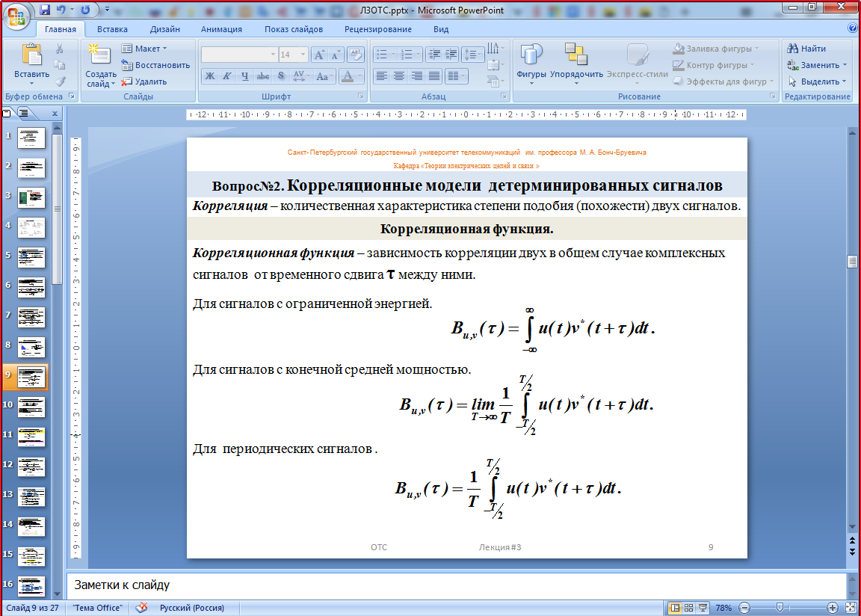The height and width of the screenshot is (616, 861).
Task: Switch to the Вставка tab
Action: 112,29
